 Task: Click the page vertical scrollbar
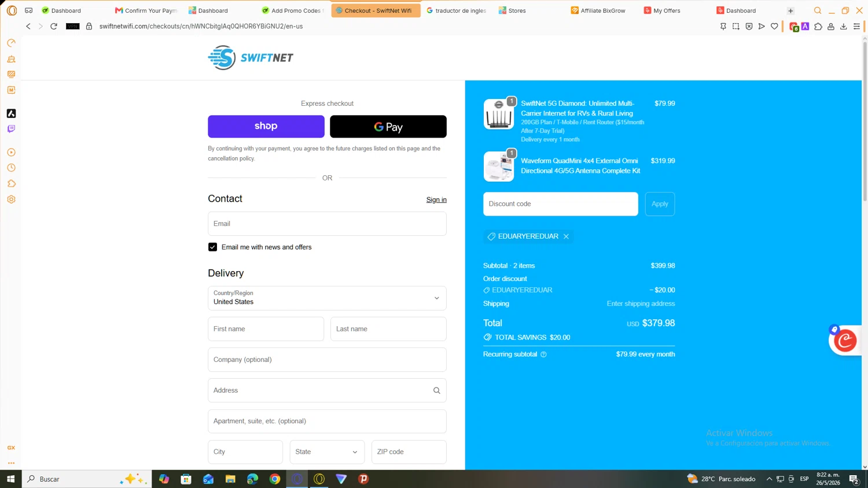tap(865, 121)
